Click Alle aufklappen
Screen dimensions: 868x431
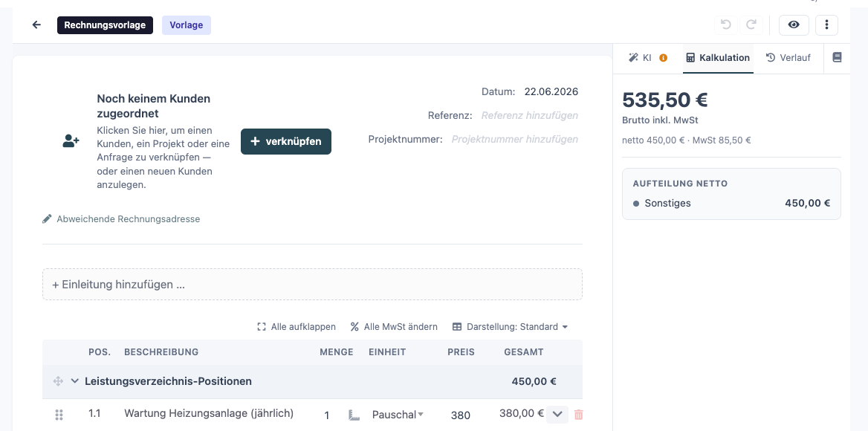click(297, 326)
